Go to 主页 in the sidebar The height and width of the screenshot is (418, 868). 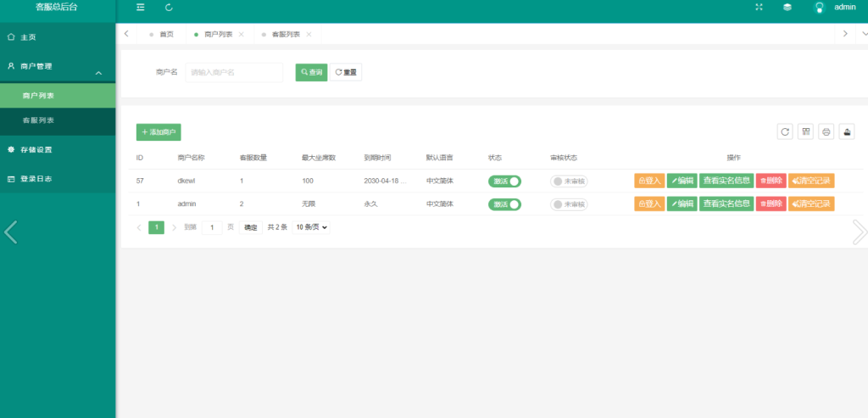point(58,37)
